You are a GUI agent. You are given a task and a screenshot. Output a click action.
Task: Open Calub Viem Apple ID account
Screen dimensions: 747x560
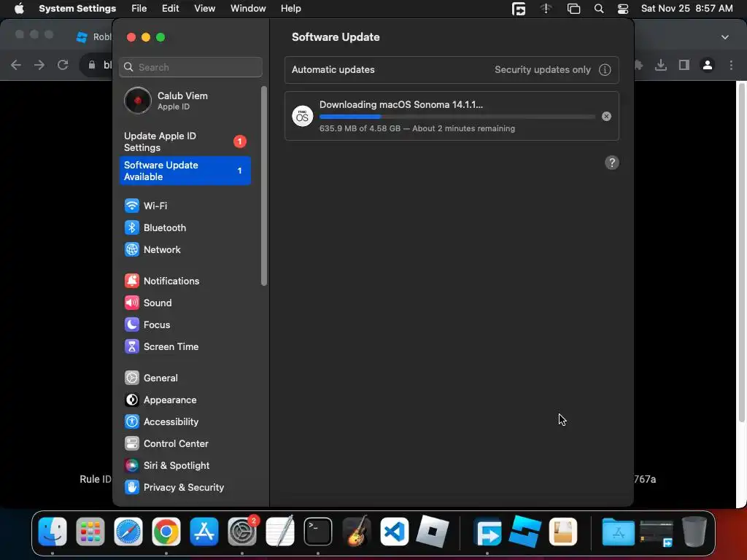[x=185, y=101]
